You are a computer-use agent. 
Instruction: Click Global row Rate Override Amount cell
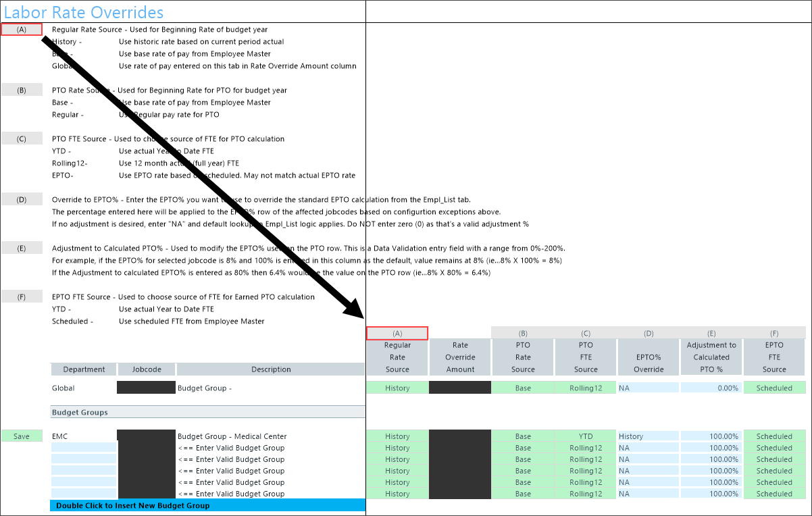[460, 388]
